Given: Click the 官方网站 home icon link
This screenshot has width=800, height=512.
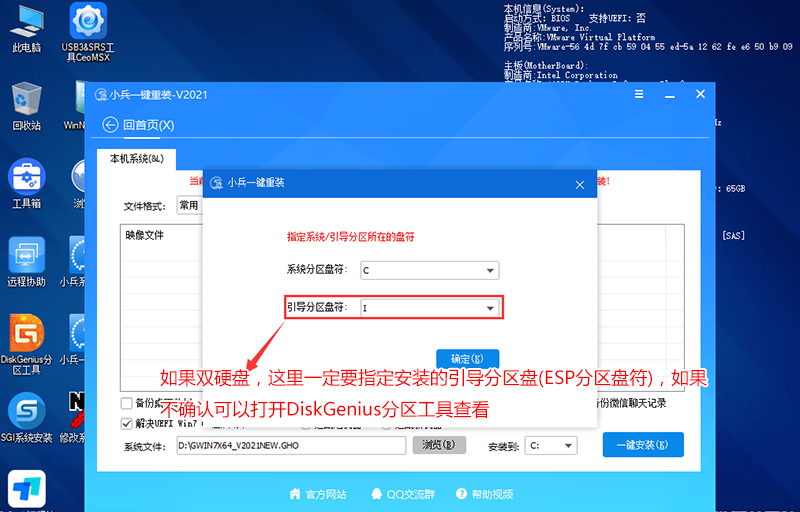Looking at the screenshot, I should pyautogui.click(x=317, y=494).
